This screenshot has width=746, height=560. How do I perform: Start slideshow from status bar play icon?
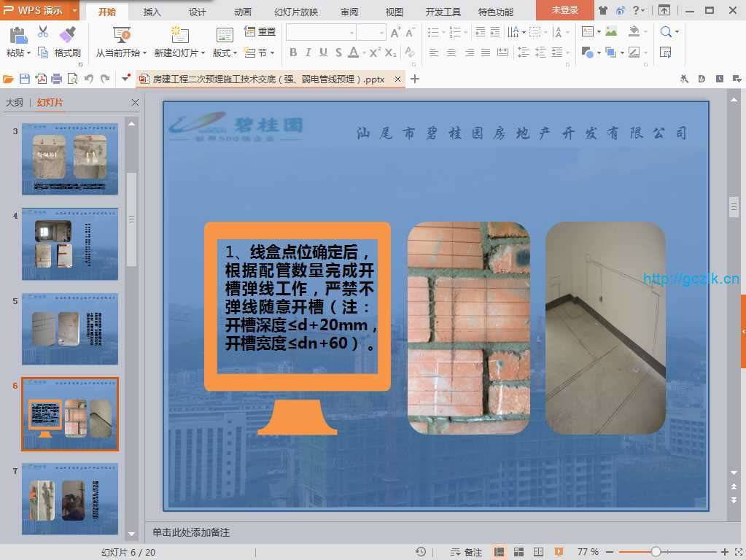click(559, 552)
